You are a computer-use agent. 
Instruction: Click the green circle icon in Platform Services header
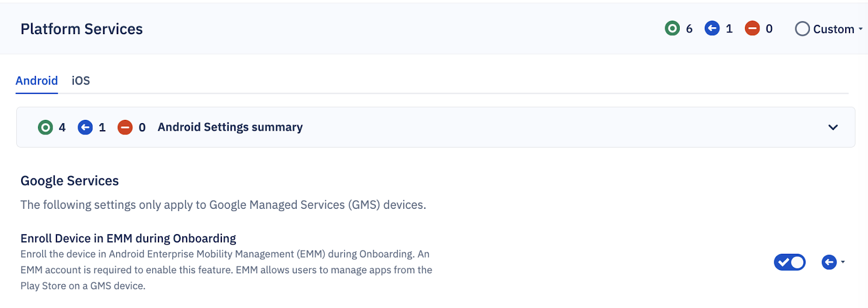pyautogui.click(x=672, y=28)
